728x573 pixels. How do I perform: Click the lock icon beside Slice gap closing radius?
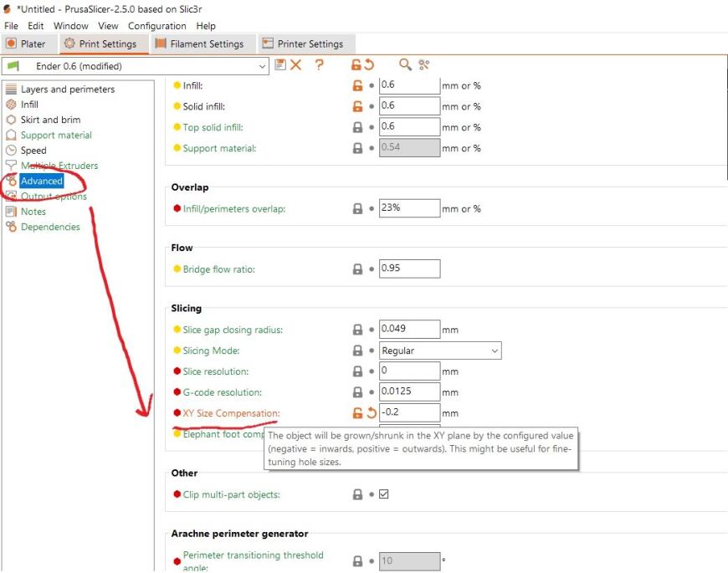[357, 330]
